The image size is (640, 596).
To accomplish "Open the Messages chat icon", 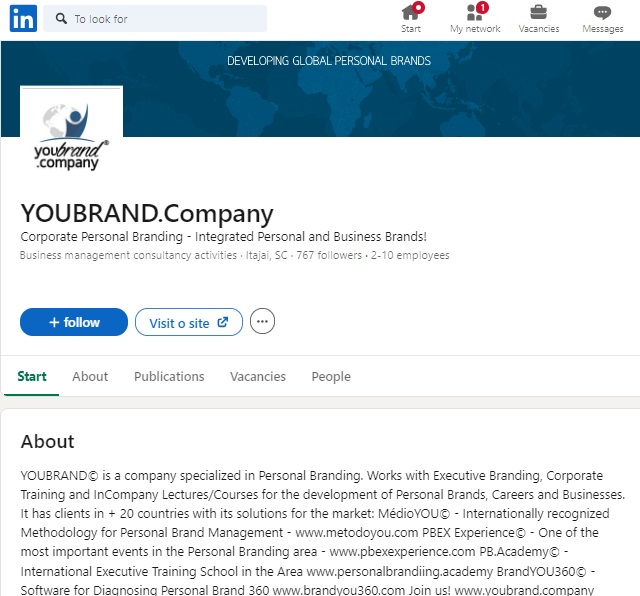I will (x=602, y=12).
